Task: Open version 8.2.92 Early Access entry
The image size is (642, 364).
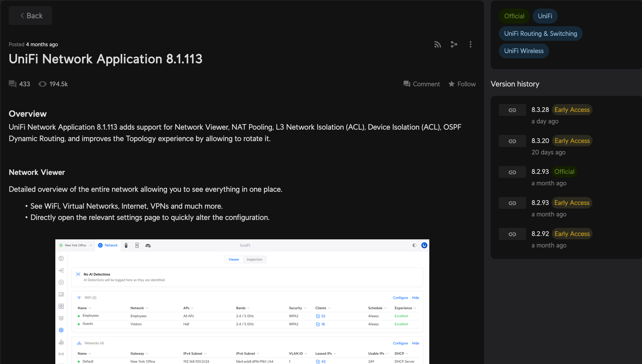Action: (x=540, y=234)
